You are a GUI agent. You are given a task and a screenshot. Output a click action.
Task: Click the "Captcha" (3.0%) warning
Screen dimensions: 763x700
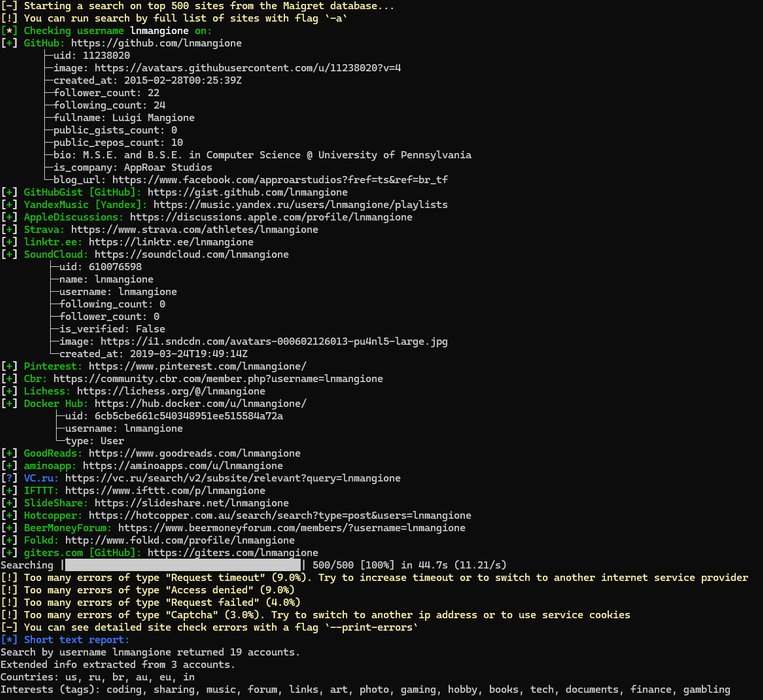(x=315, y=615)
